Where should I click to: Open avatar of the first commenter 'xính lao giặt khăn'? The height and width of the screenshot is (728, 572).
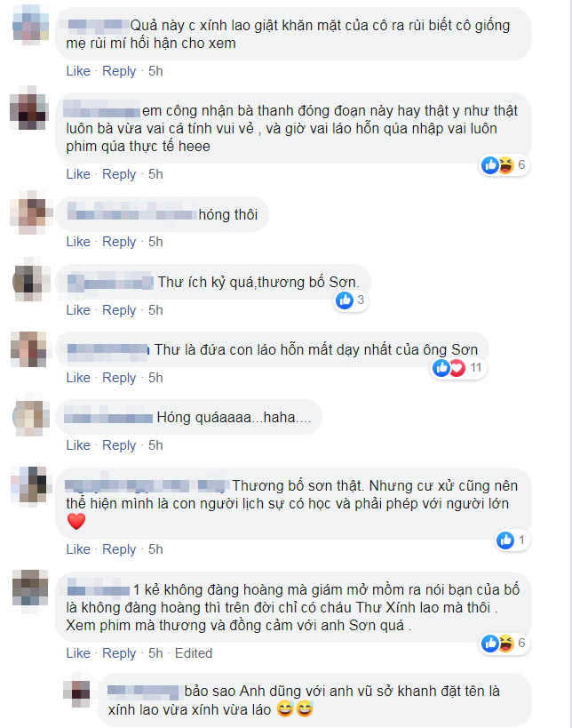pos(30,25)
